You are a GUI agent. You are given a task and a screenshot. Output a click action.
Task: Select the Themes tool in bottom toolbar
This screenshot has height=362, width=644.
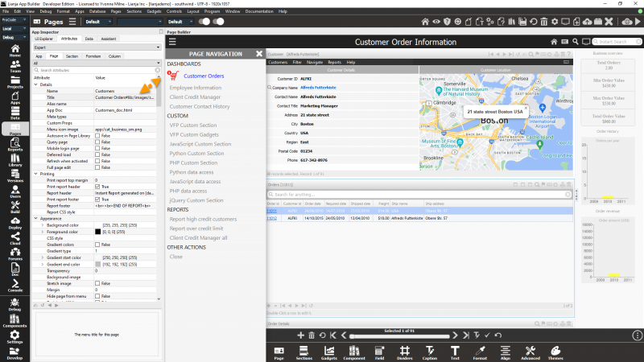pos(557,351)
